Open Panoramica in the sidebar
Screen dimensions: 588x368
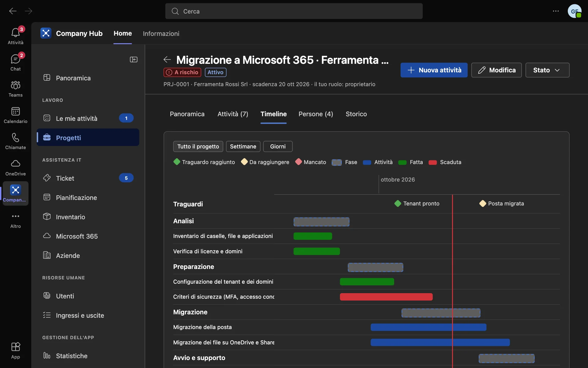[88, 78]
